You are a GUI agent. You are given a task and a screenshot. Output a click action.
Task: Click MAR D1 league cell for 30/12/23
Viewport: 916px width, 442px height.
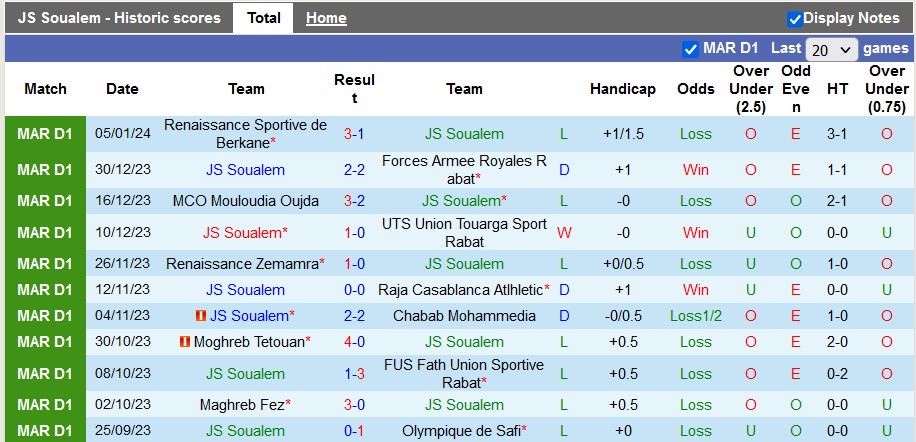click(x=45, y=170)
